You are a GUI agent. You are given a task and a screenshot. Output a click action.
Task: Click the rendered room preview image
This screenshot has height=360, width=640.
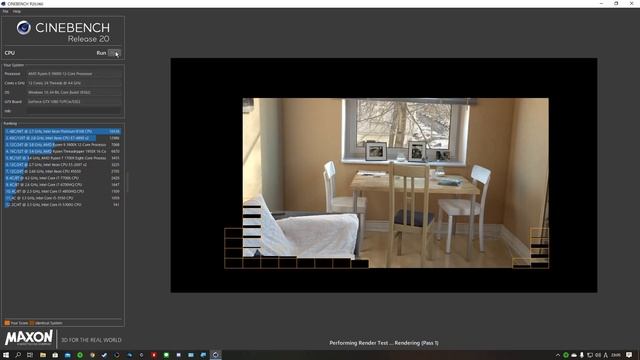396,183
